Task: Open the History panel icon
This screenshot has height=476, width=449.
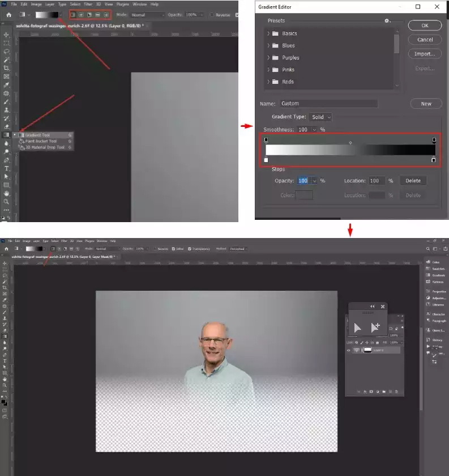Action: pyautogui.click(x=429, y=339)
